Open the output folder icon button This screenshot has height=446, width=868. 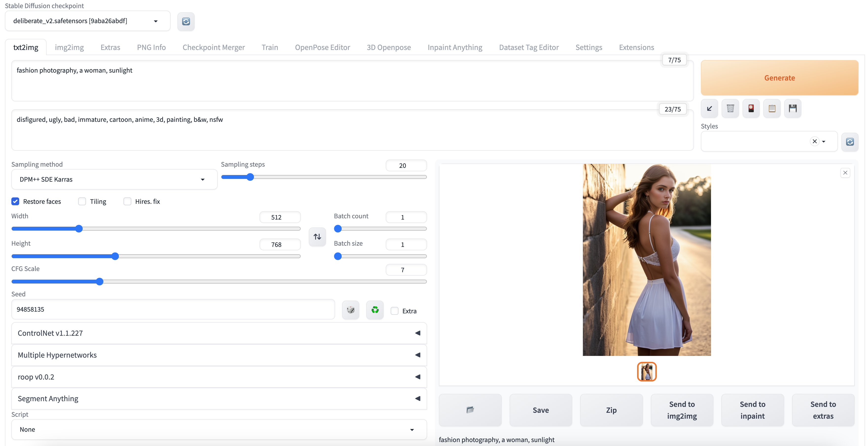(470, 410)
